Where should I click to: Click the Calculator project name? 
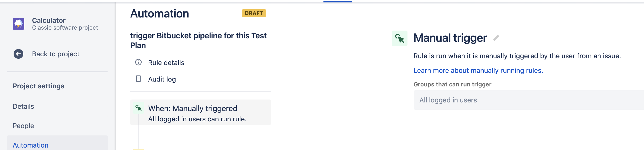(x=49, y=20)
